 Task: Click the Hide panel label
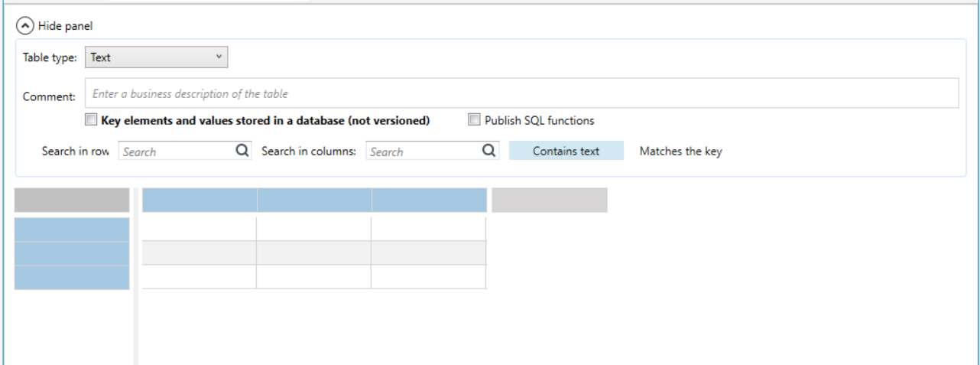coord(65,26)
